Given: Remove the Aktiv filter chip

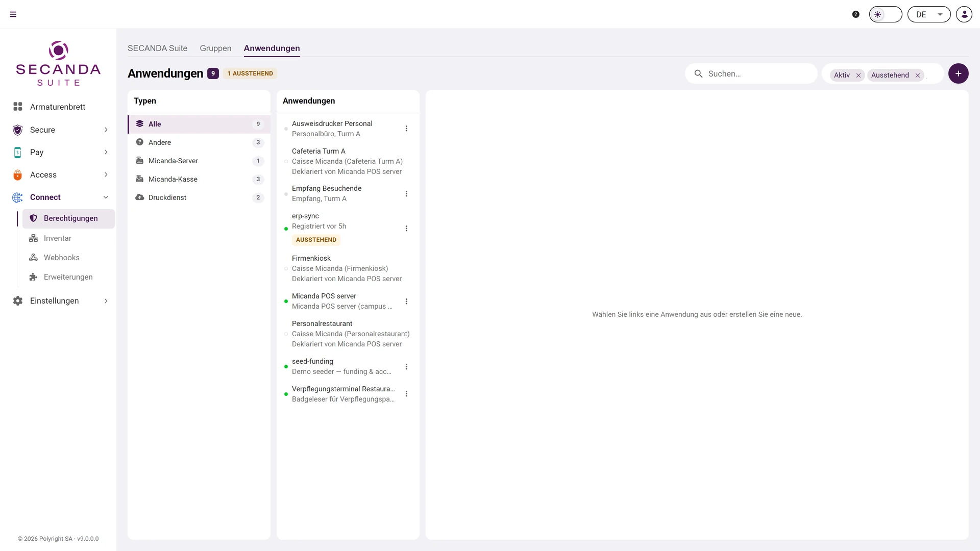Looking at the screenshot, I should point(859,76).
